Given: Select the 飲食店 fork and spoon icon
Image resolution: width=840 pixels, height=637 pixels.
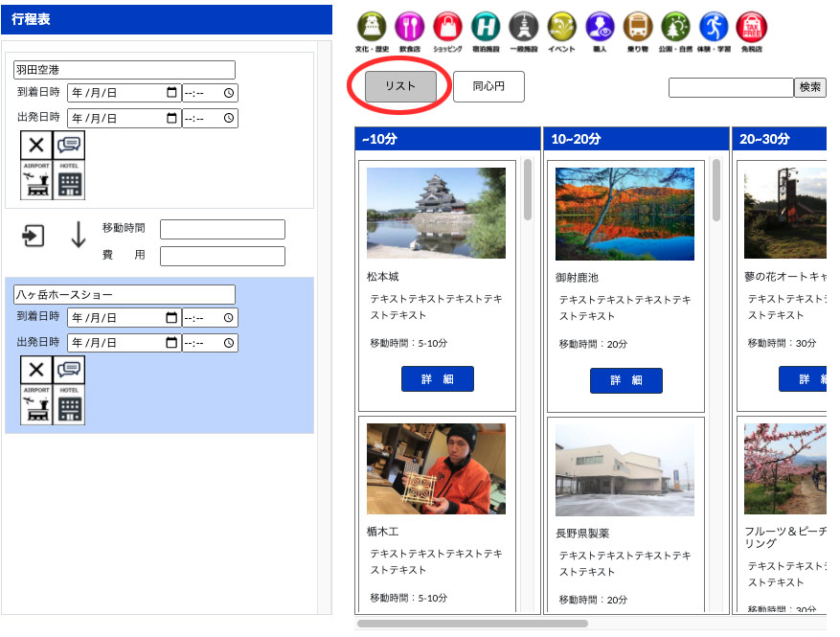Looking at the screenshot, I should click(x=409, y=27).
